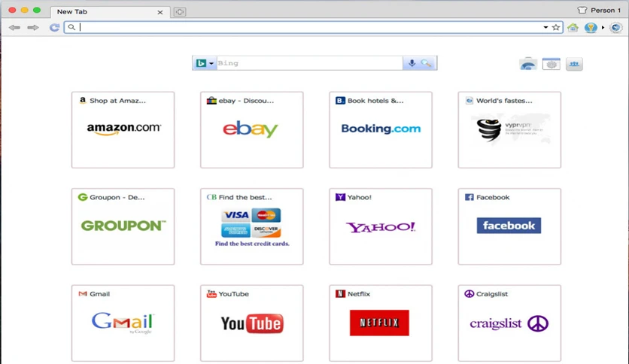Go forward with the right arrow button

tap(33, 27)
